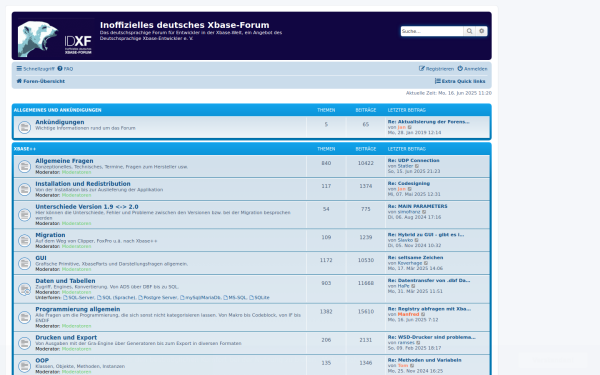This screenshot has height=375, width=600.
Task: Open the SQLite subforum
Action: point(259,297)
